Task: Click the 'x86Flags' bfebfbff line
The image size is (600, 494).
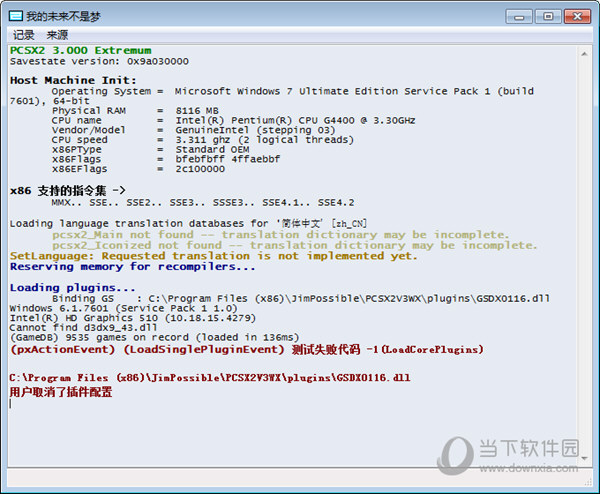Action: pyautogui.click(x=166, y=159)
